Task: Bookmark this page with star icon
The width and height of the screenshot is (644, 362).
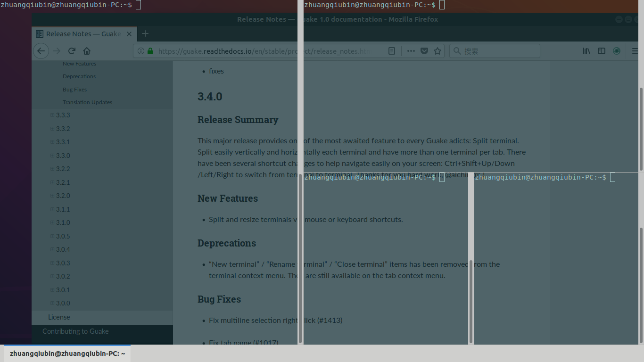Action: [x=438, y=51]
